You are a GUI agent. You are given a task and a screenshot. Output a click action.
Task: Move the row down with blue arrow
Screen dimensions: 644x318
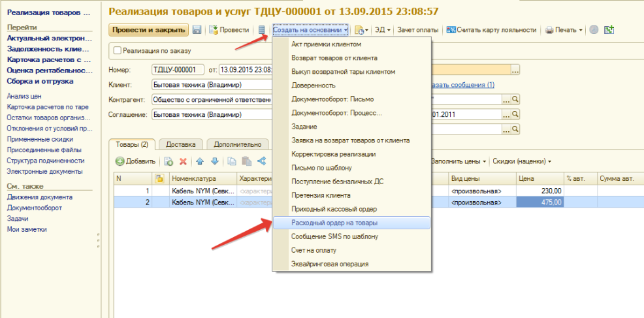point(214,161)
